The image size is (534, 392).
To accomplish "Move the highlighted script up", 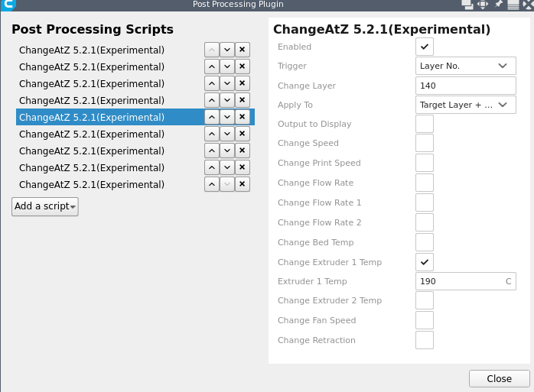I will click(x=212, y=117).
